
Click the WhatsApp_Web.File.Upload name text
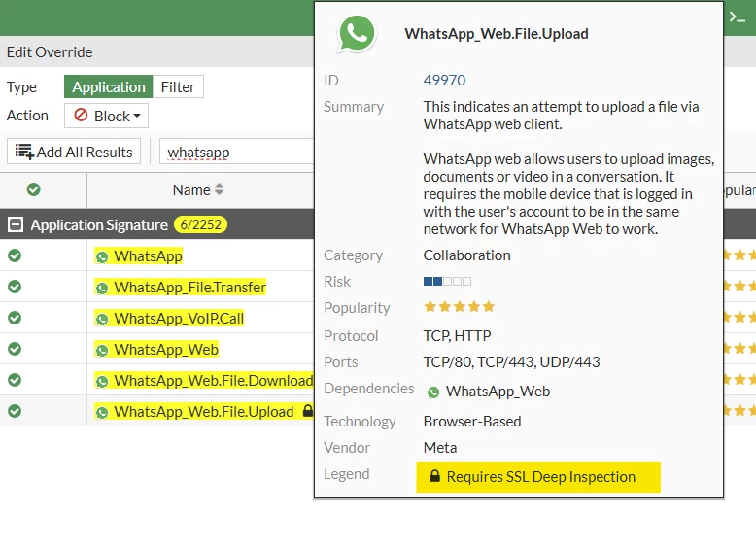point(204,412)
